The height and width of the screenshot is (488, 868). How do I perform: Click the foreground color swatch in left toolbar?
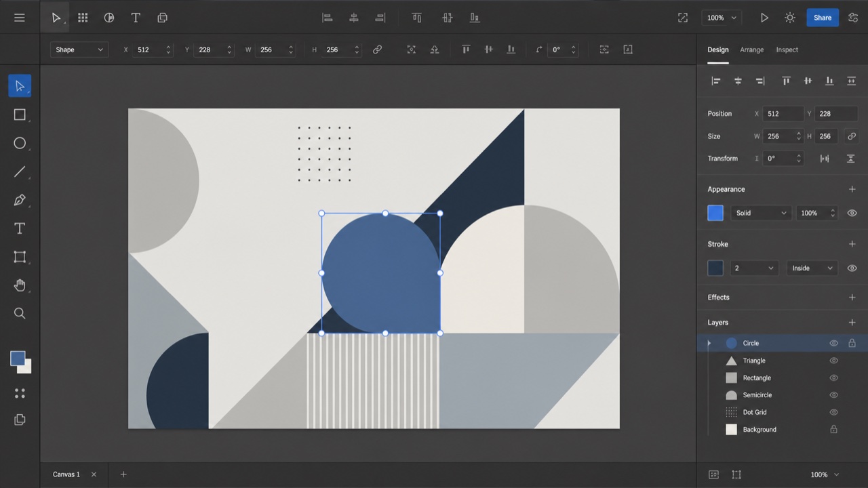[x=18, y=359]
